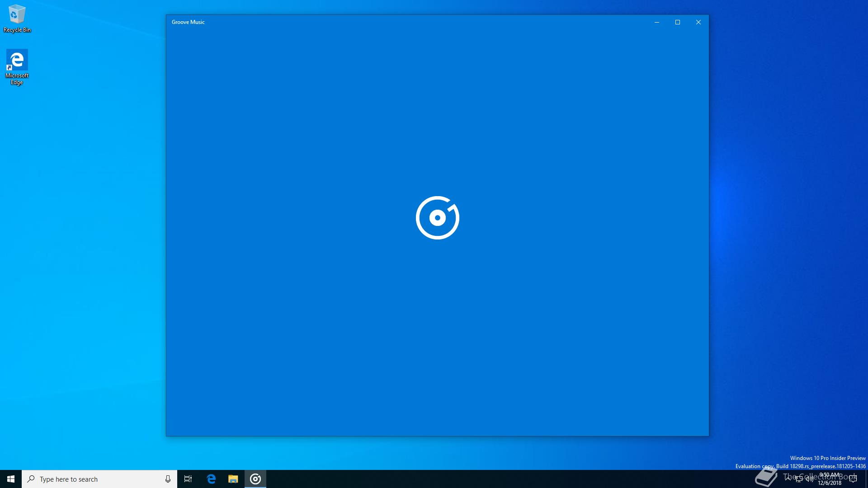Open the Windows Start menu
Image resolution: width=868 pixels, height=488 pixels.
[11, 479]
